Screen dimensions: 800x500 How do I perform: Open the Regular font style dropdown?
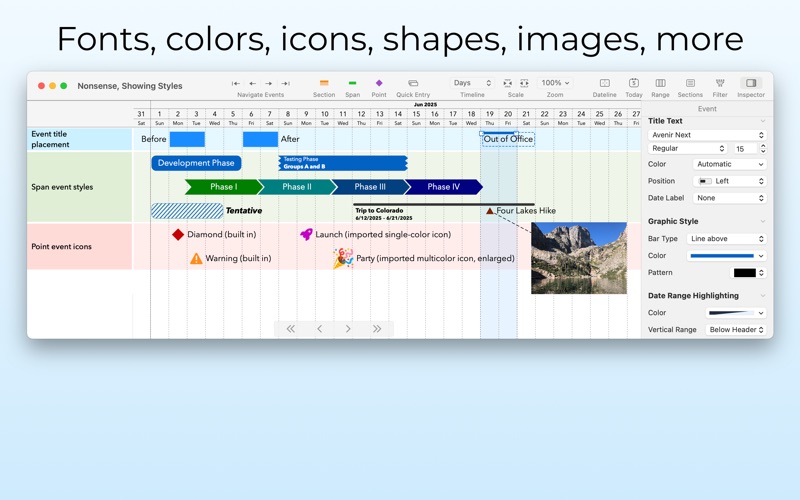click(x=688, y=148)
